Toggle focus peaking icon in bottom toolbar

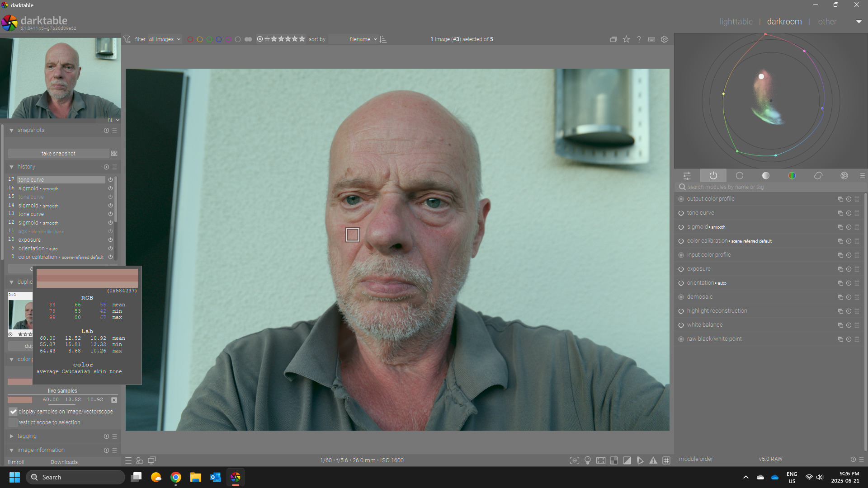click(x=575, y=460)
